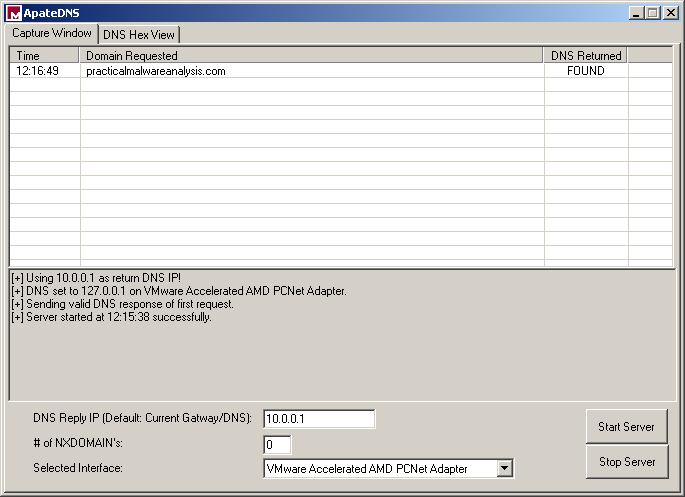This screenshot has width=685, height=497.
Task: Click the DNS Returned column header
Action: click(585, 55)
